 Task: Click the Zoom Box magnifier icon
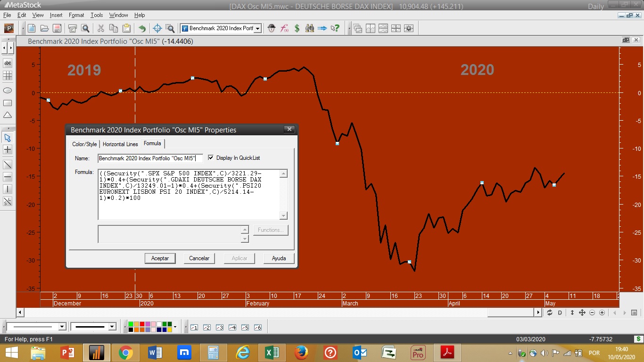[x=170, y=28]
